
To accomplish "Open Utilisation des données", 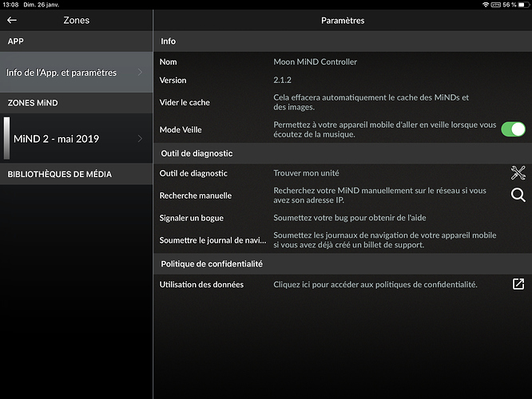I will pos(201,284).
